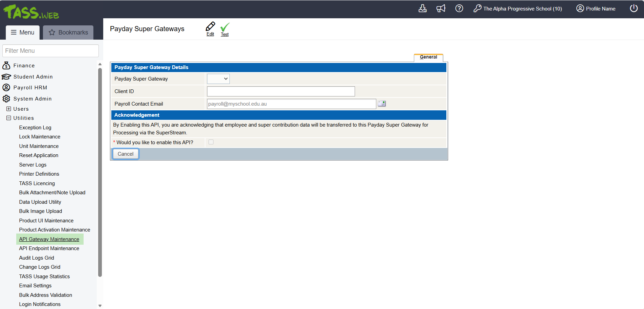Open Change Logs Grid
This screenshot has height=309, width=644.
tap(40, 267)
